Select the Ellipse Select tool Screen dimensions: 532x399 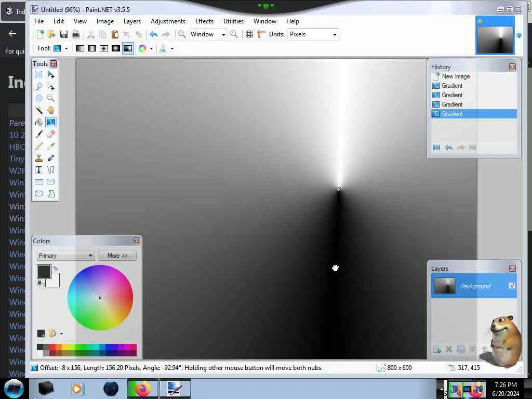38,98
